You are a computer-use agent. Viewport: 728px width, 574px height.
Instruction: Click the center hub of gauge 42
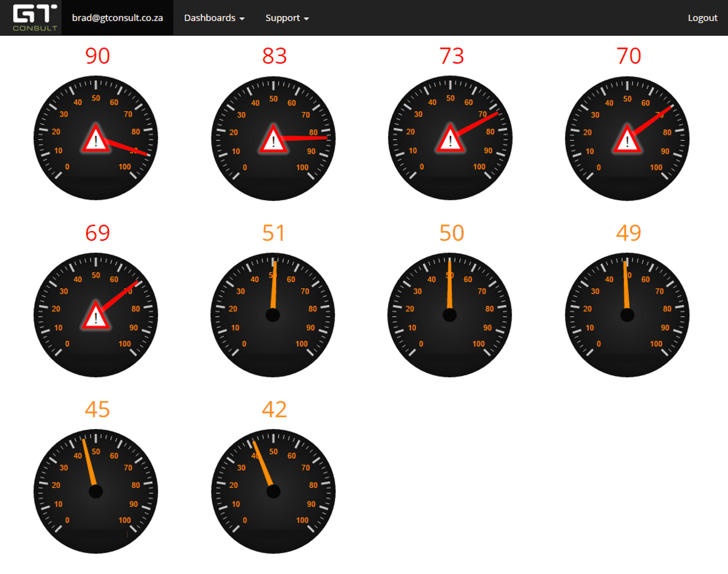point(273,492)
